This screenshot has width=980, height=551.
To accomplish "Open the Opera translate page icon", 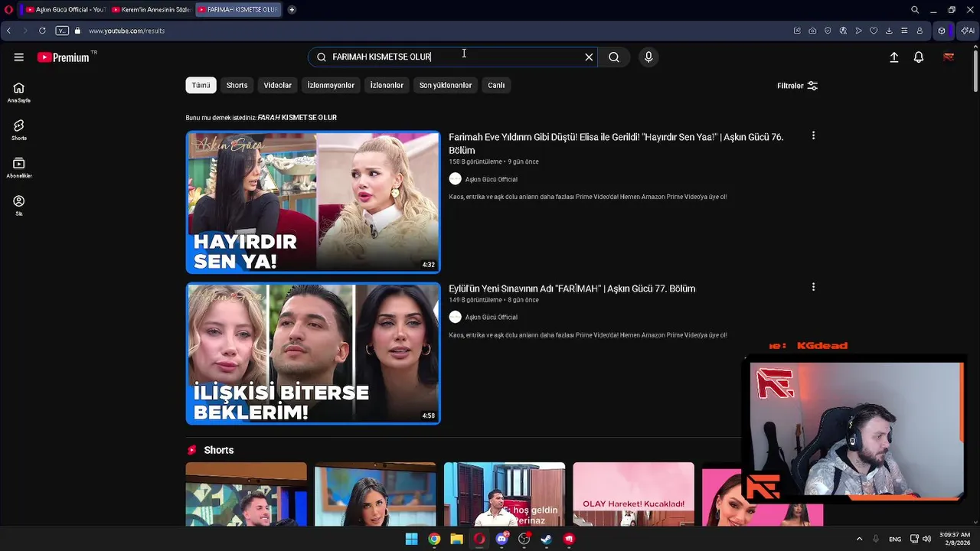I will pyautogui.click(x=843, y=31).
